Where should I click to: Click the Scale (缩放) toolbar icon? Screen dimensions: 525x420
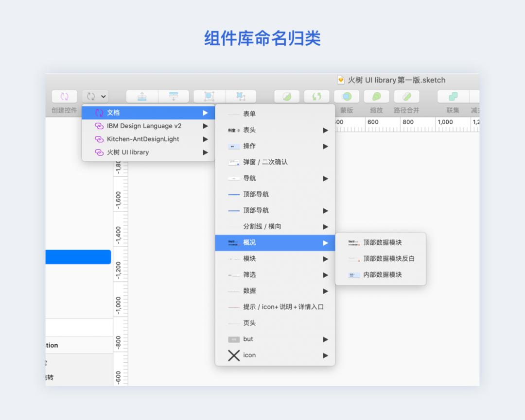click(x=376, y=97)
